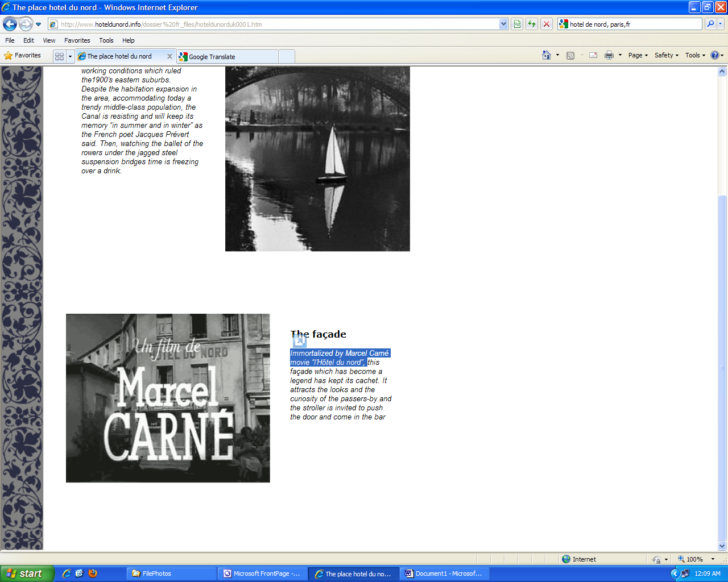Expand the Home button dropdown arrow
This screenshot has height=582, width=728.
[557, 55]
